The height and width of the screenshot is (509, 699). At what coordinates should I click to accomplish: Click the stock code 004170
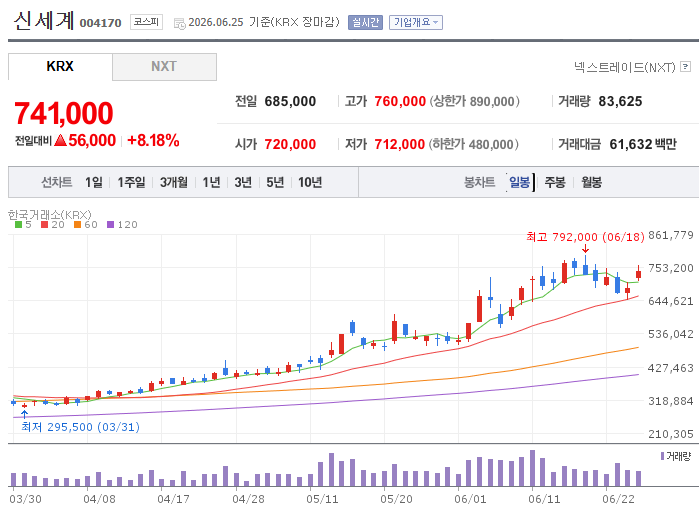[x=100, y=23]
